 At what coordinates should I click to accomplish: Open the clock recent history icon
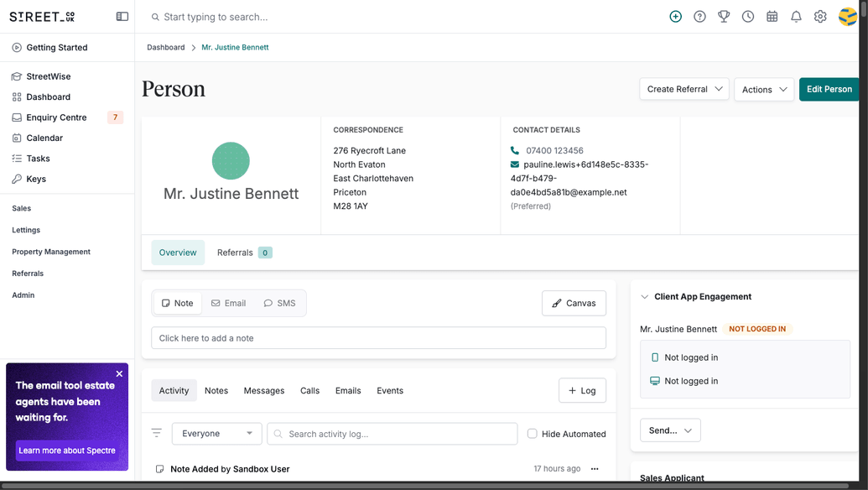[748, 17]
